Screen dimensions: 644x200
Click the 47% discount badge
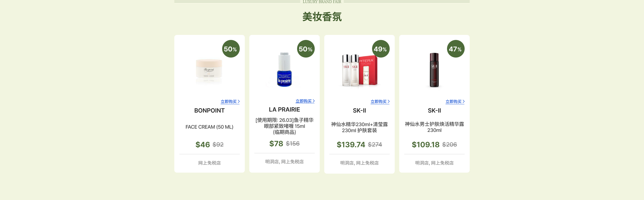(x=456, y=49)
